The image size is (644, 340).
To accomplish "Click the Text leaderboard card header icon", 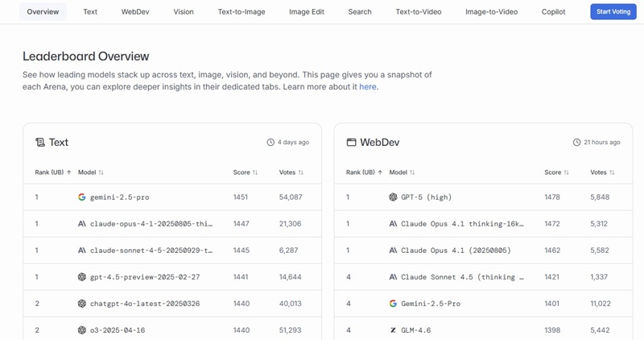I will click(39, 143).
